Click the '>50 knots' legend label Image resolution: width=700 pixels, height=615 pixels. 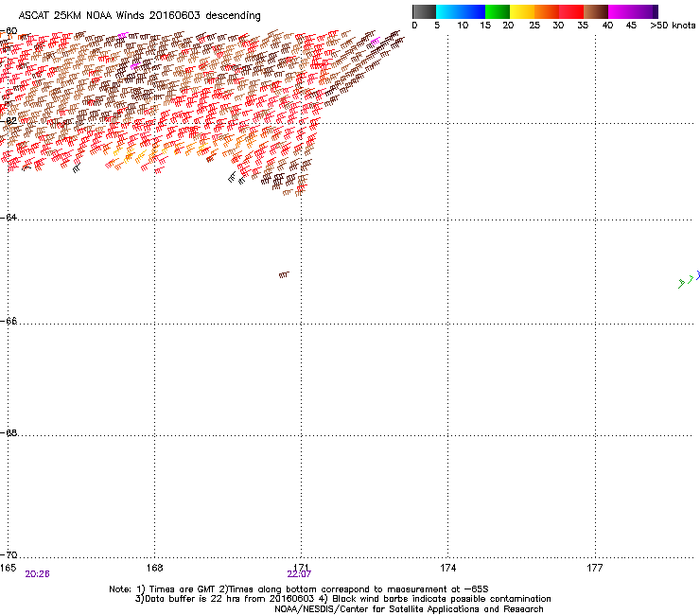(x=673, y=26)
